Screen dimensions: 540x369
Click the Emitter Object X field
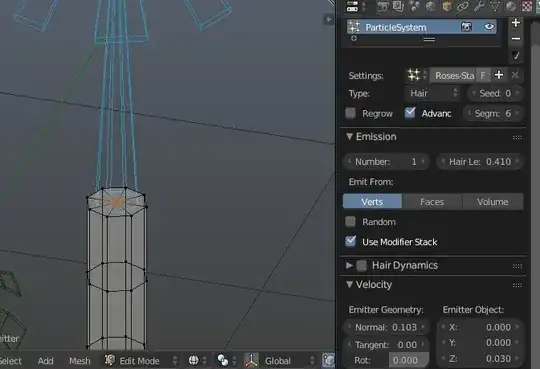pos(480,327)
